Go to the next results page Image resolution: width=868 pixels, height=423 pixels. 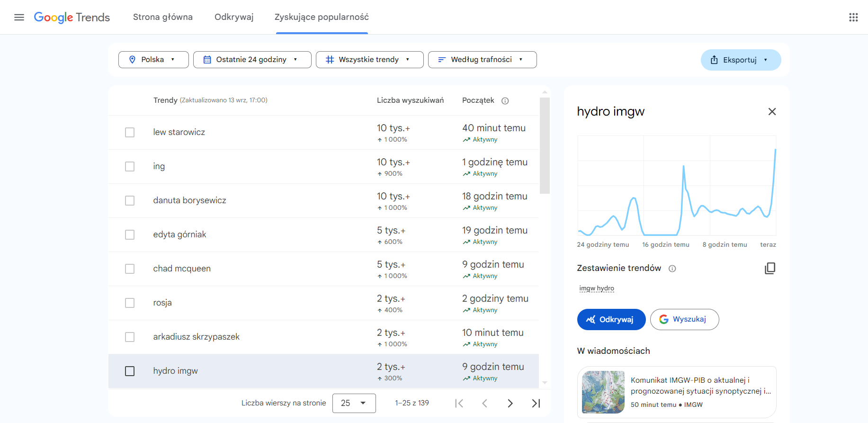click(510, 403)
